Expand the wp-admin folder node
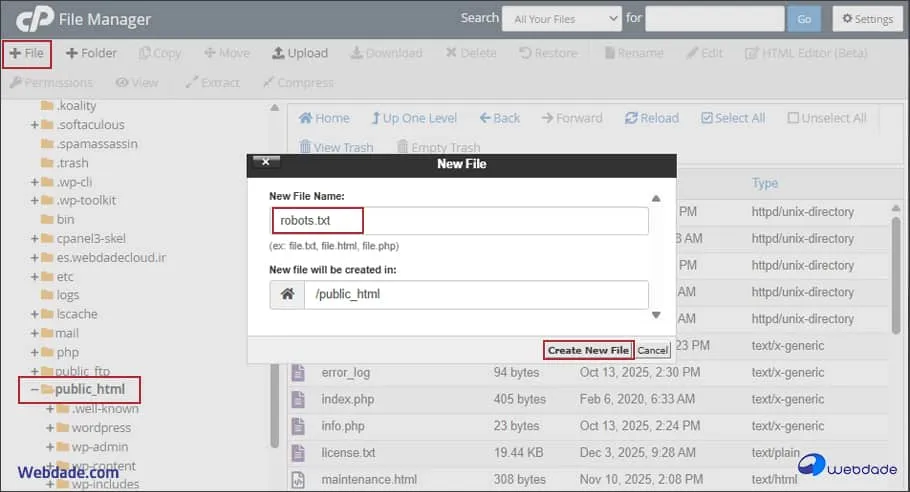Screen dimensions: 910x492 click(x=50, y=447)
